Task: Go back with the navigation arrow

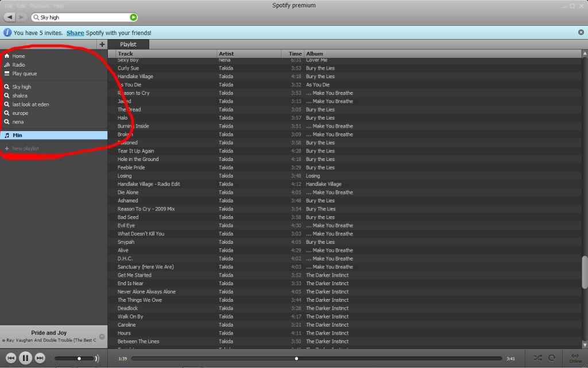Action: 10,18
